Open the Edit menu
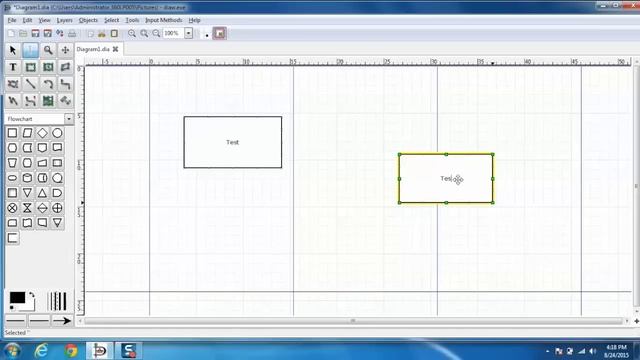 click(27, 20)
